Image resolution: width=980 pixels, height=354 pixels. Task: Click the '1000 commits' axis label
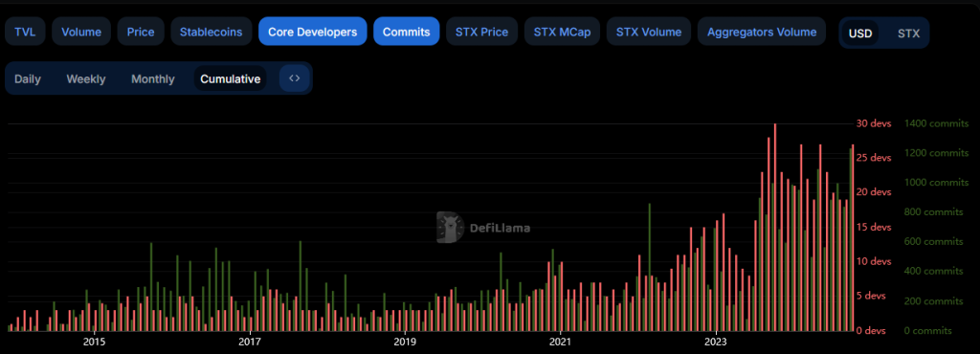(936, 183)
